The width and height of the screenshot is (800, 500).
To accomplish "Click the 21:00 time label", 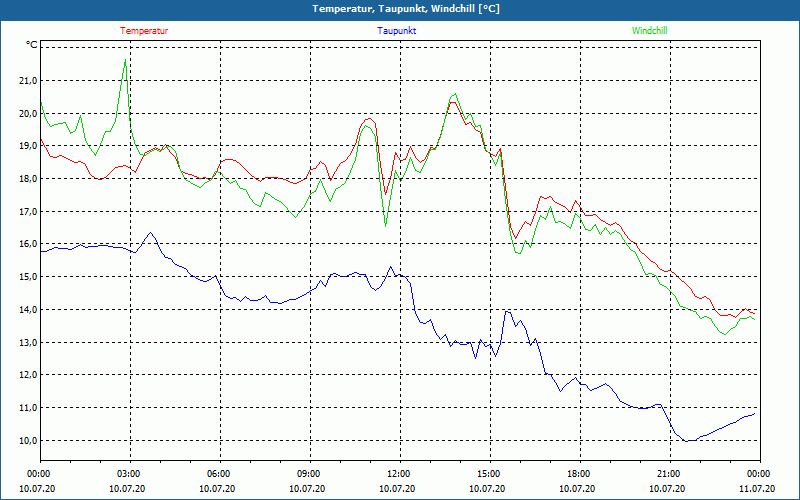I will pyautogui.click(x=670, y=474).
